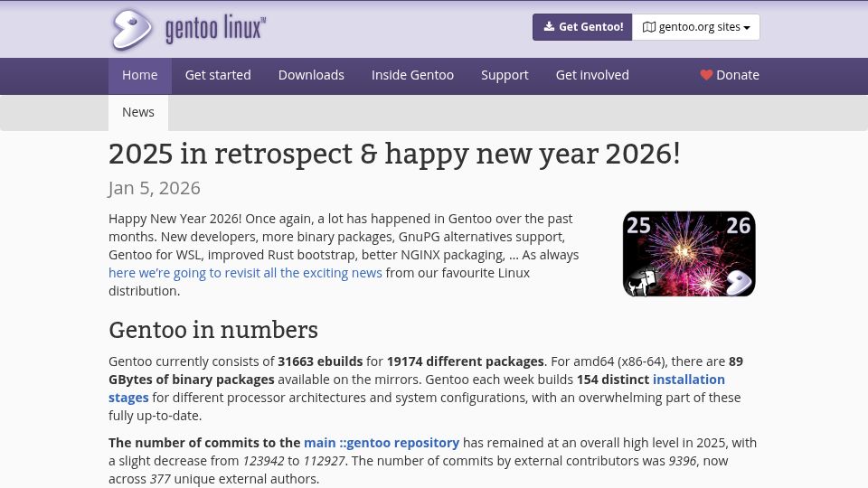868x488 pixels.
Task: Open the Home menu item
Action: (x=140, y=75)
